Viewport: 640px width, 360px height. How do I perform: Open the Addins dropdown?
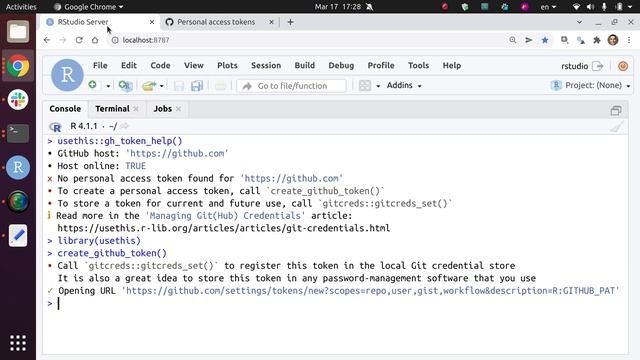[404, 85]
